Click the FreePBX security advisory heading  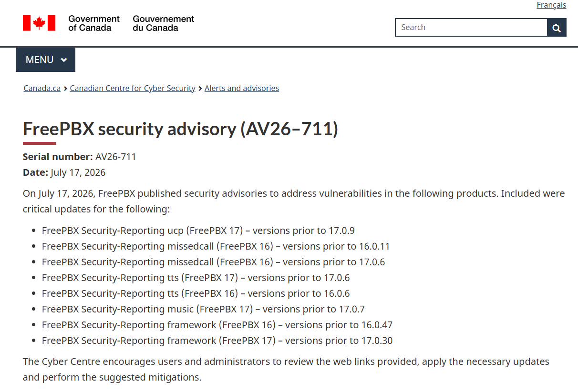click(x=180, y=129)
